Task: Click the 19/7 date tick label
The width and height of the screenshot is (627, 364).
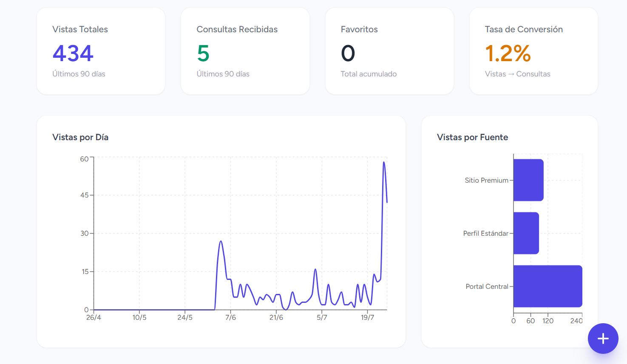Action: pyautogui.click(x=367, y=317)
